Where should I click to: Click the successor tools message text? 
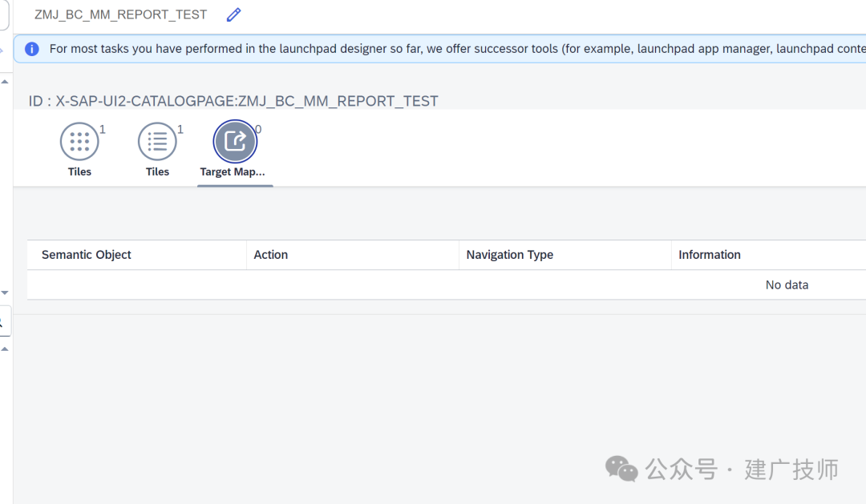click(x=457, y=49)
